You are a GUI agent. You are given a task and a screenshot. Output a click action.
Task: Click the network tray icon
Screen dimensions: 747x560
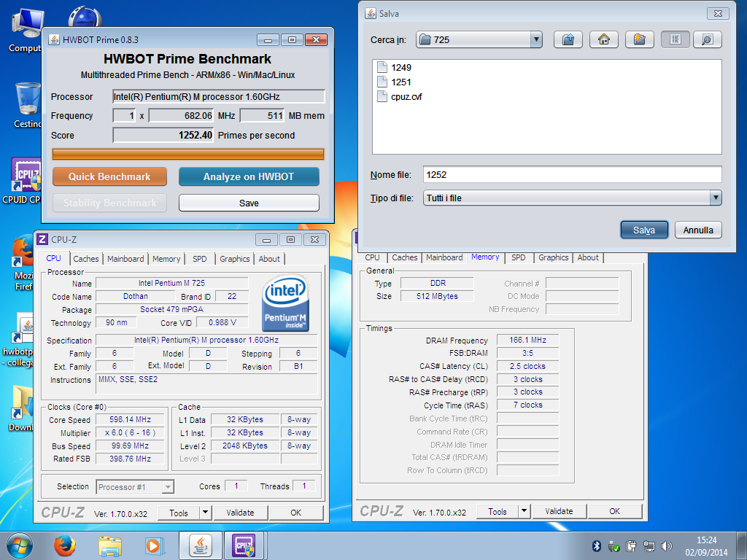[649, 545]
